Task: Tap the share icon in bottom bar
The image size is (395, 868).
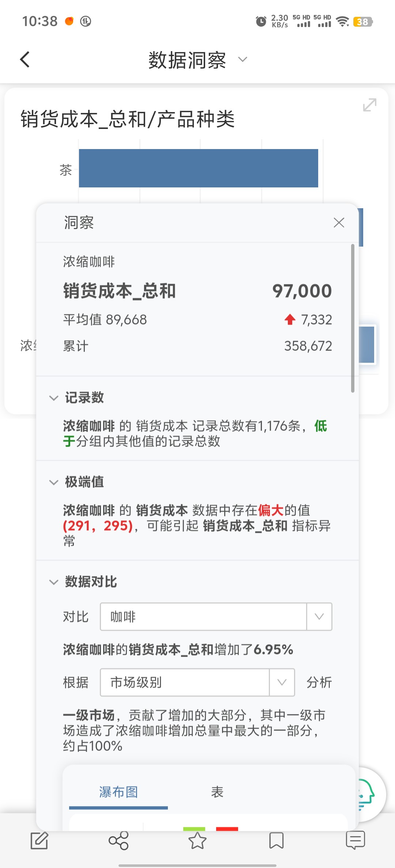Action: click(118, 840)
